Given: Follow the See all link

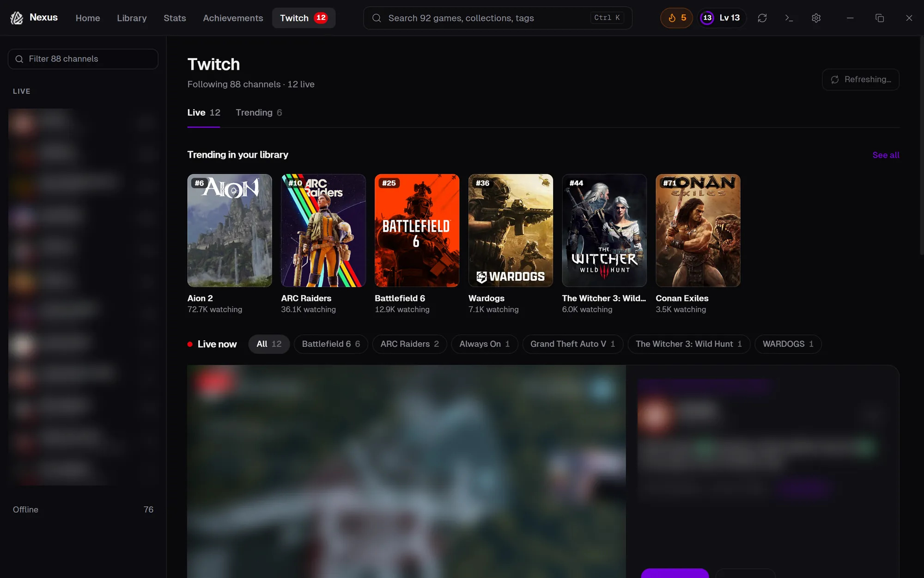Looking at the screenshot, I should coord(886,155).
